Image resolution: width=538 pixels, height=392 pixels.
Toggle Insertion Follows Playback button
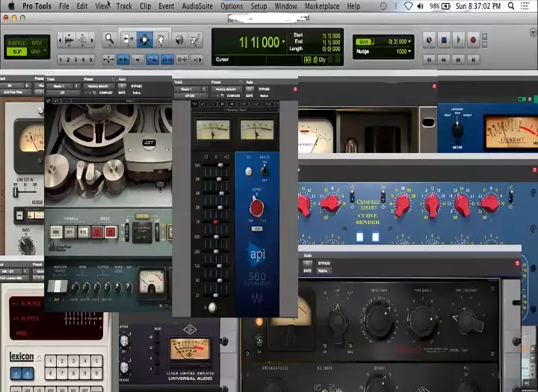(x=197, y=60)
